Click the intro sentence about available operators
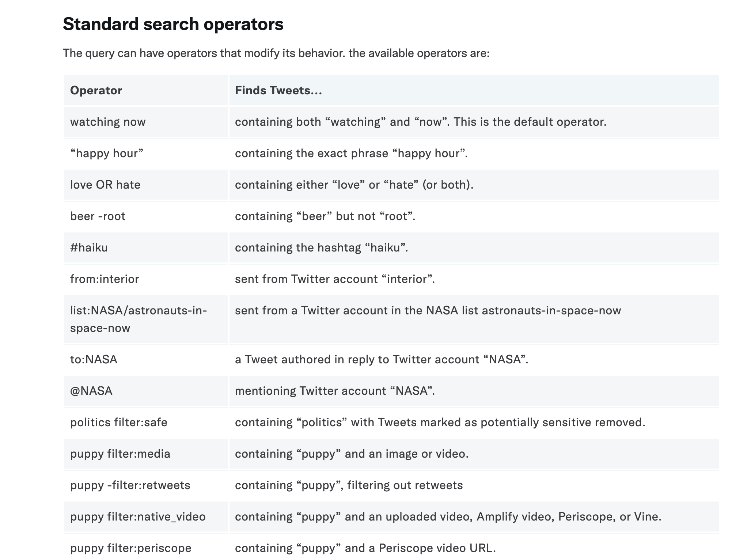 (x=276, y=53)
